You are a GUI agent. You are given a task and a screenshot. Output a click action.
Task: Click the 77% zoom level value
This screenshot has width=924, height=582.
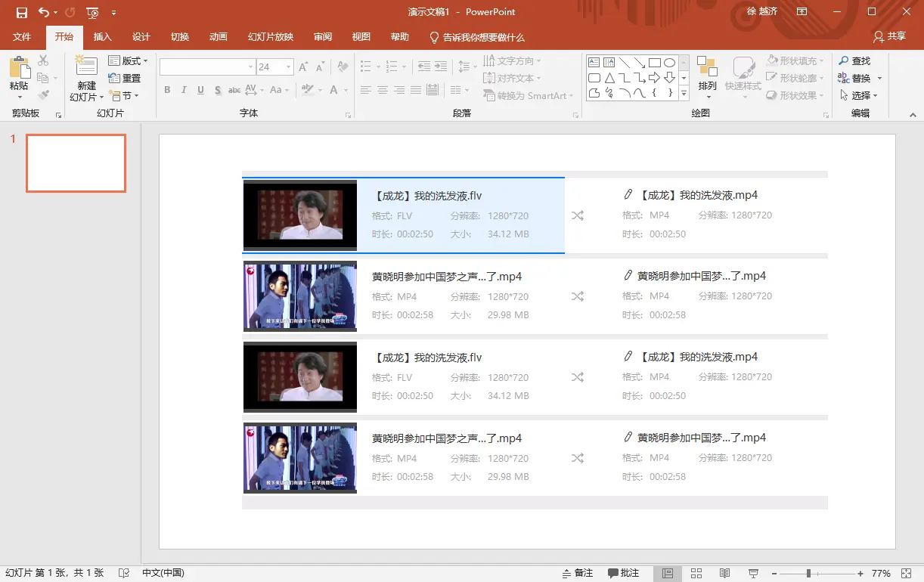[x=881, y=574]
